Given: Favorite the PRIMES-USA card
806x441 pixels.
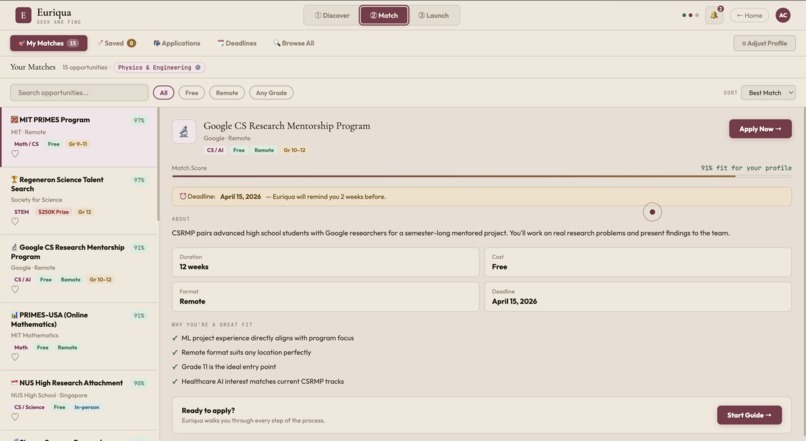Looking at the screenshot, I should tap(15, 357).
